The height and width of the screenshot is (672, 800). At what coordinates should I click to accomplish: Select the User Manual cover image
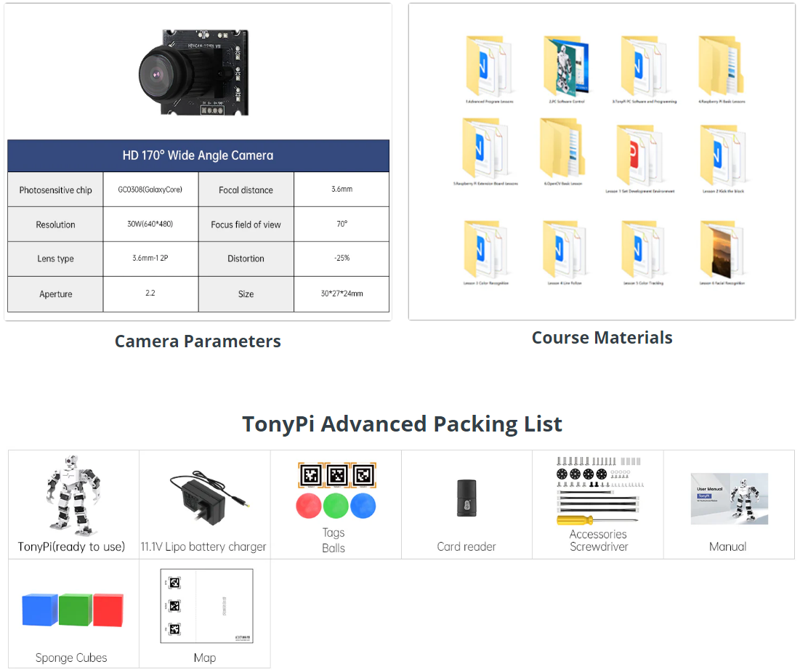729,498
